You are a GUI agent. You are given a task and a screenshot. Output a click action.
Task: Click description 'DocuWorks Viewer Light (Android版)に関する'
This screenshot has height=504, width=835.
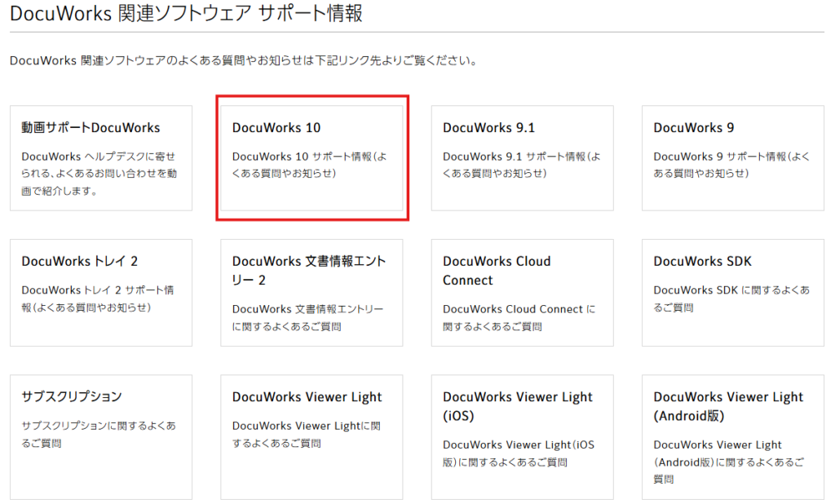pyautogui.click(x=728, y=462)
